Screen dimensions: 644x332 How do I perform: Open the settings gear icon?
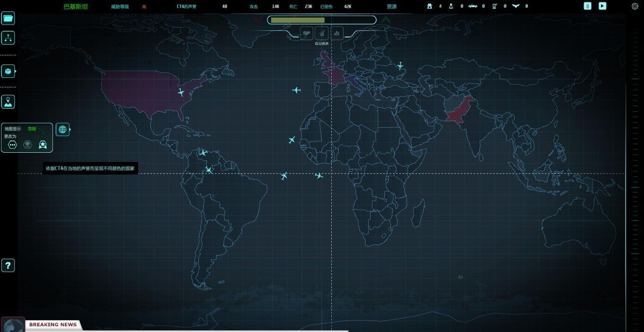click(x=635, y=6)
